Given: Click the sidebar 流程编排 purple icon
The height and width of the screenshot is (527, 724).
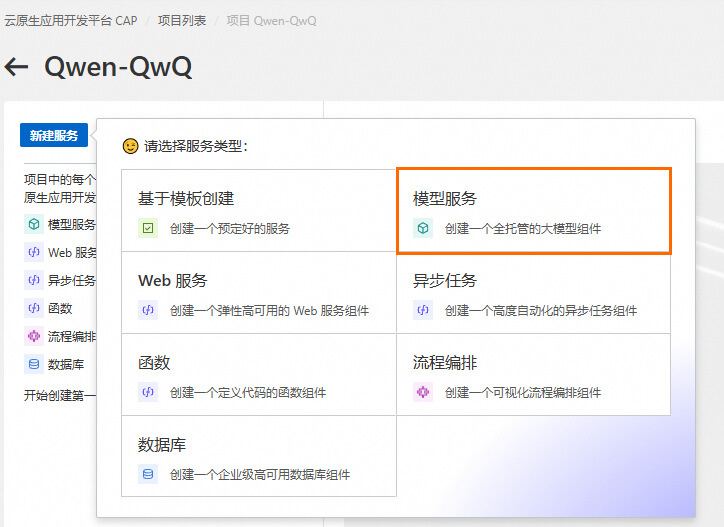Looking at the screenshot, I should point(34,336).
